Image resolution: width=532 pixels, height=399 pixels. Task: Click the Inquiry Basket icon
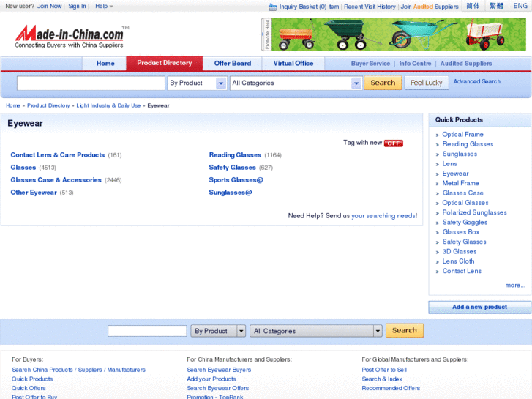[x=272, y=7]
